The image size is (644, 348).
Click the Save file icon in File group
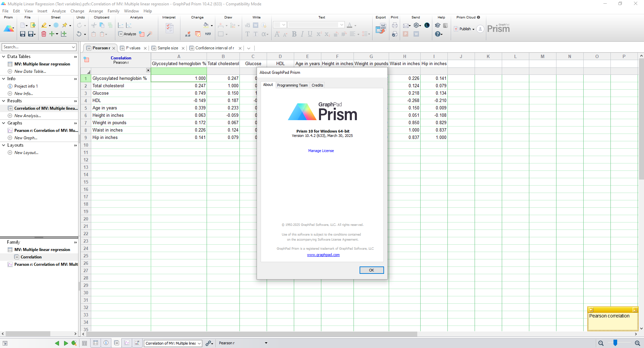(x=22, y=34)
